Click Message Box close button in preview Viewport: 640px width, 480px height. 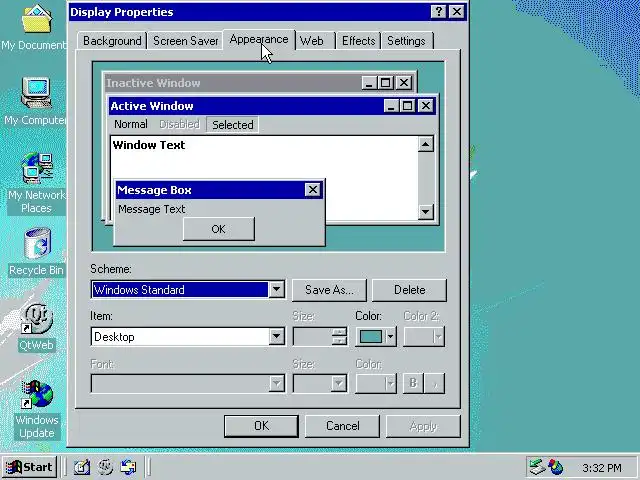[x=313, y=190]
